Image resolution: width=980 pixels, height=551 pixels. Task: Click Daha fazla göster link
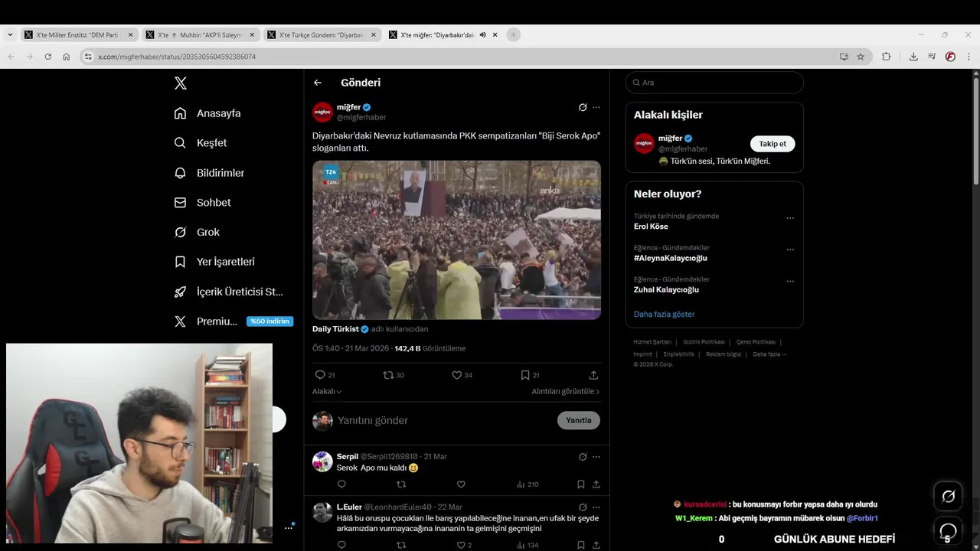pos(664,314)
